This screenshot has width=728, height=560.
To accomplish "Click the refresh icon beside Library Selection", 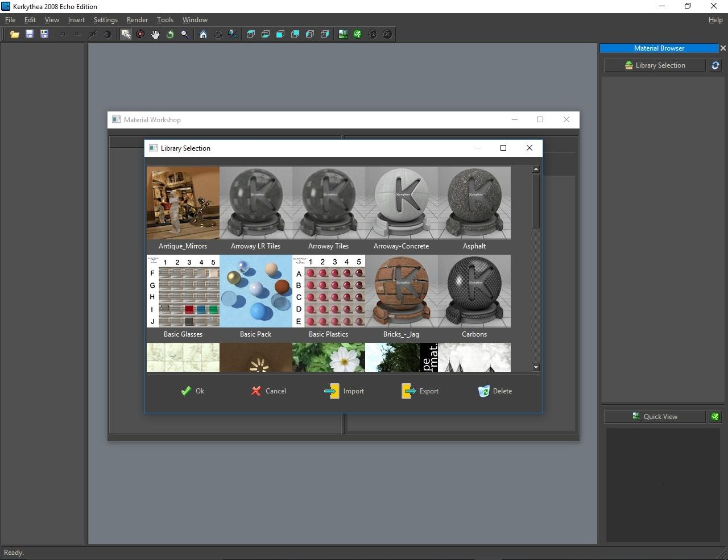I will coord(715,65).
